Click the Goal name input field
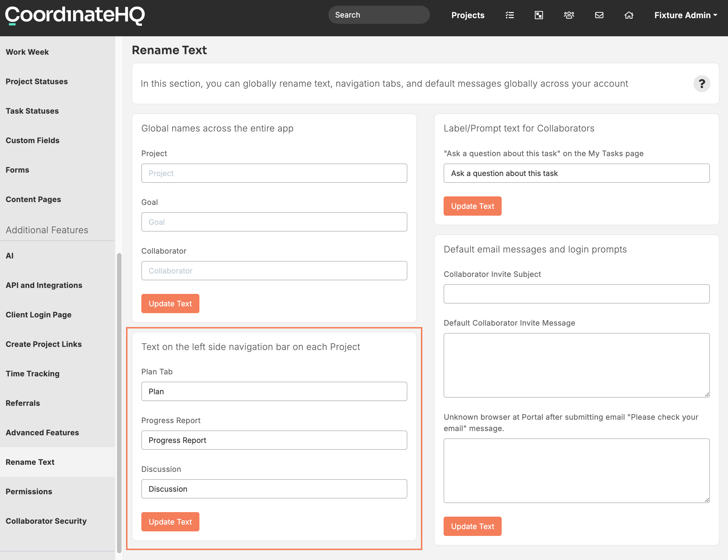This screenshot has width=728, height=560. coord(274,222)
